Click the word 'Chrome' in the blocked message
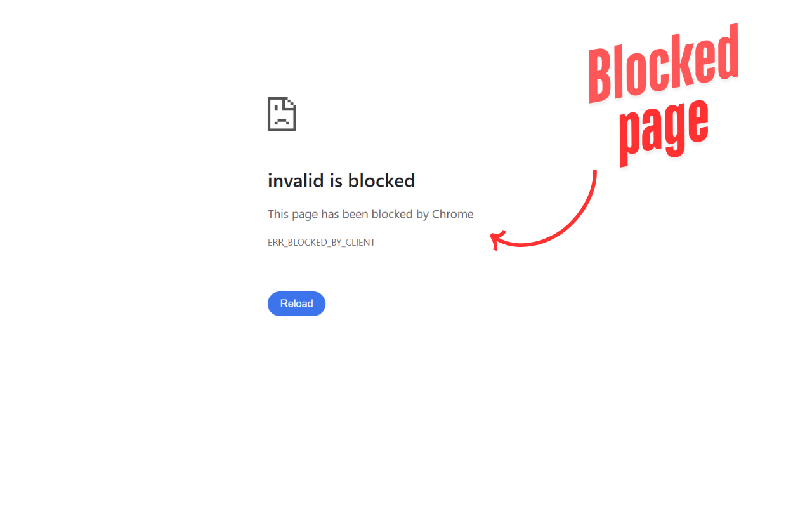Viewport: 812px width, 508px height. coord(453,214)
